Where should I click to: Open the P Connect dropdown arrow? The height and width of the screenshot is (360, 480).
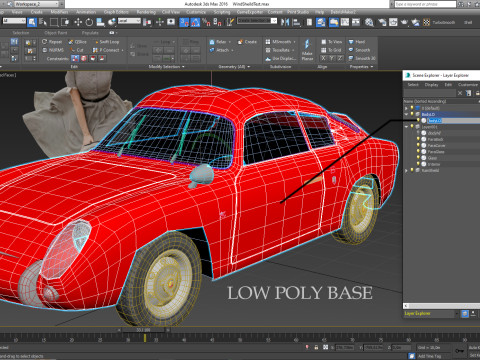click(x=123, y=50)
